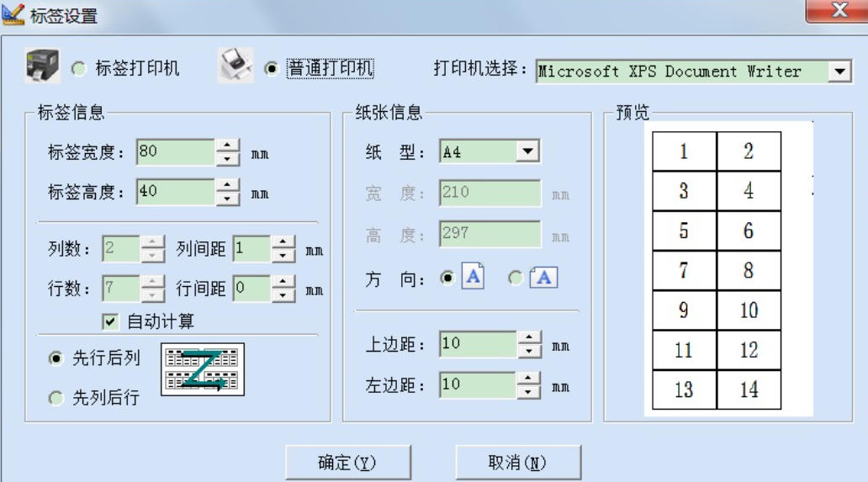Click the landscape orientation page icon
The image size is (868, 482).
543,278
